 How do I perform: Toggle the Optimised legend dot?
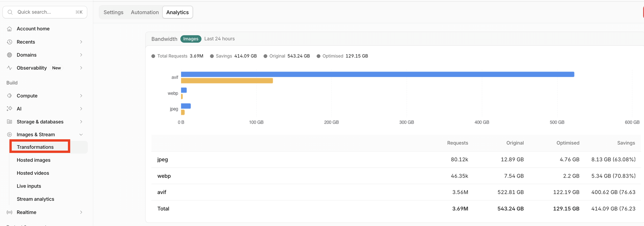pos(318,56)
